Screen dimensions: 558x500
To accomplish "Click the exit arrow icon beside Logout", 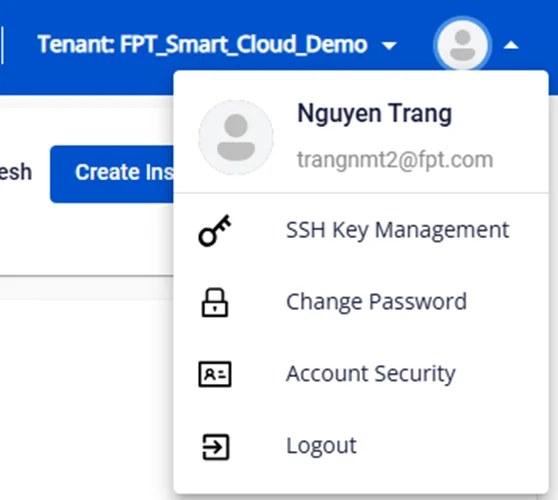I will click(215, 447).
